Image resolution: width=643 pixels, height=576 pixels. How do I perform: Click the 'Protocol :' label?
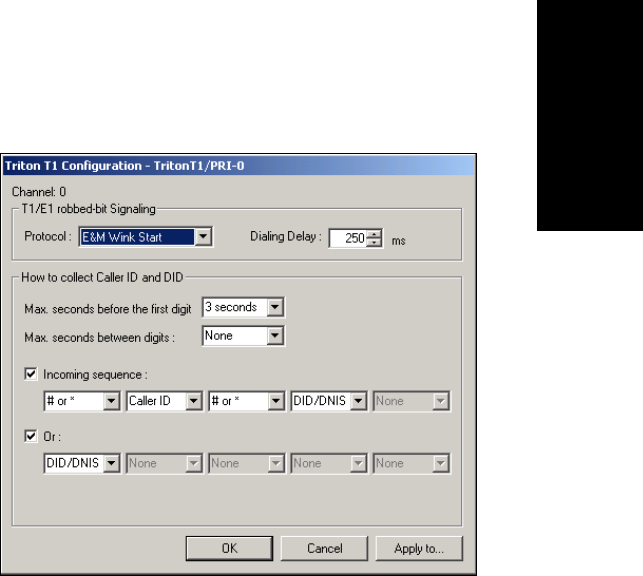pos(48,237)
